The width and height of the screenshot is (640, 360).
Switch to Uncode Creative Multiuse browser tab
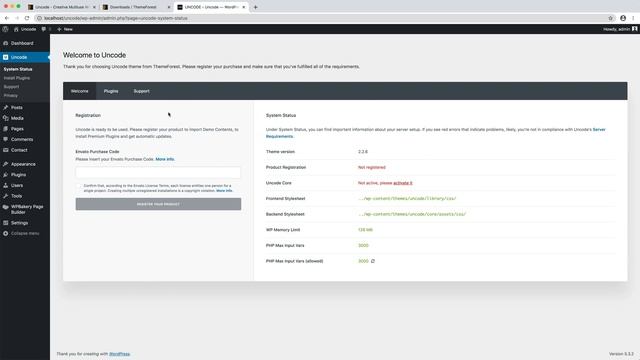pyautogui.click(x=62, y=7)
